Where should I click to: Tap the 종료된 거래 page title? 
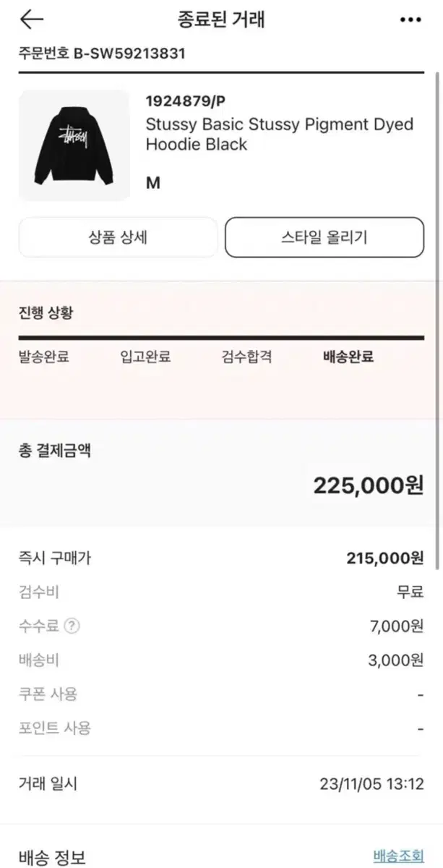[221, 20]
